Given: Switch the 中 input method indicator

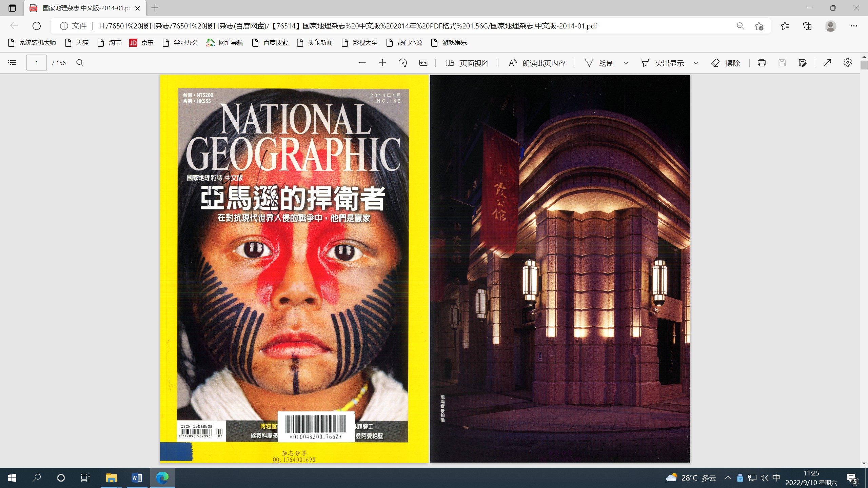Looking at the screenshot, I should [x=776, y=478].
